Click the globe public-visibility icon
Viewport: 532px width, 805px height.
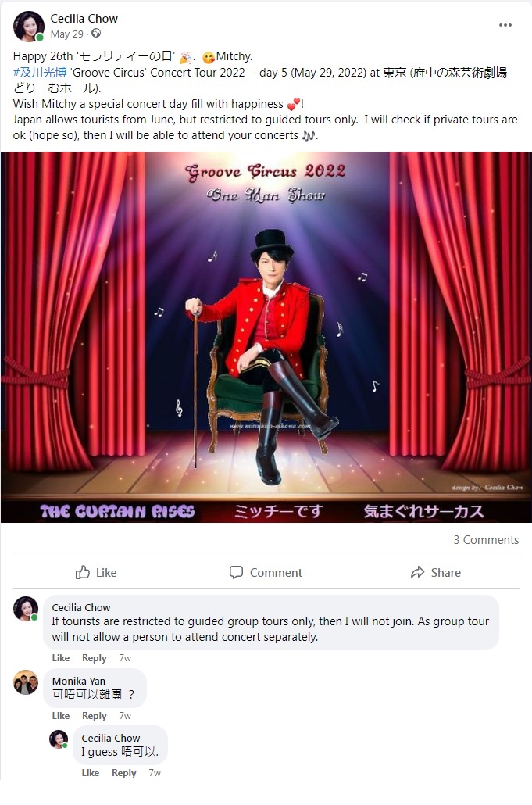tap(96, 34)
